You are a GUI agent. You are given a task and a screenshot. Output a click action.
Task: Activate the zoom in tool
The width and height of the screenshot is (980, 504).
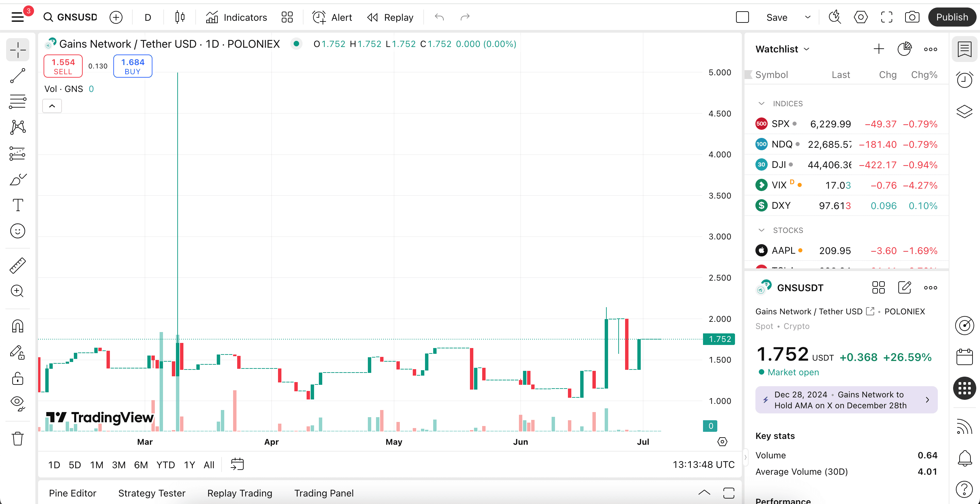(17, 291)
